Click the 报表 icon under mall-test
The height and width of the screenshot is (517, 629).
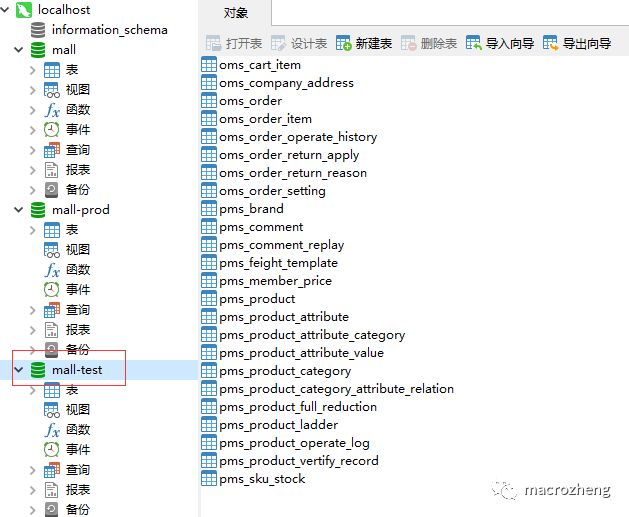tap(51, 490)
